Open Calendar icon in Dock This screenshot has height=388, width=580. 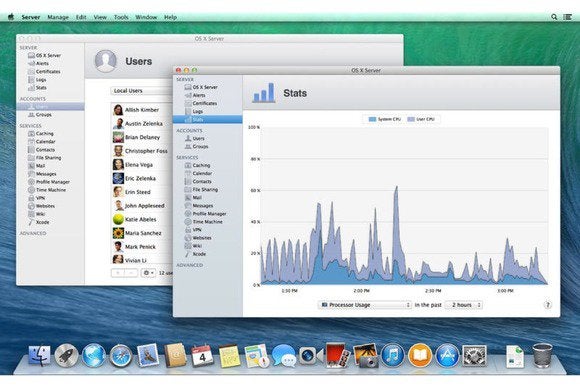202,356
